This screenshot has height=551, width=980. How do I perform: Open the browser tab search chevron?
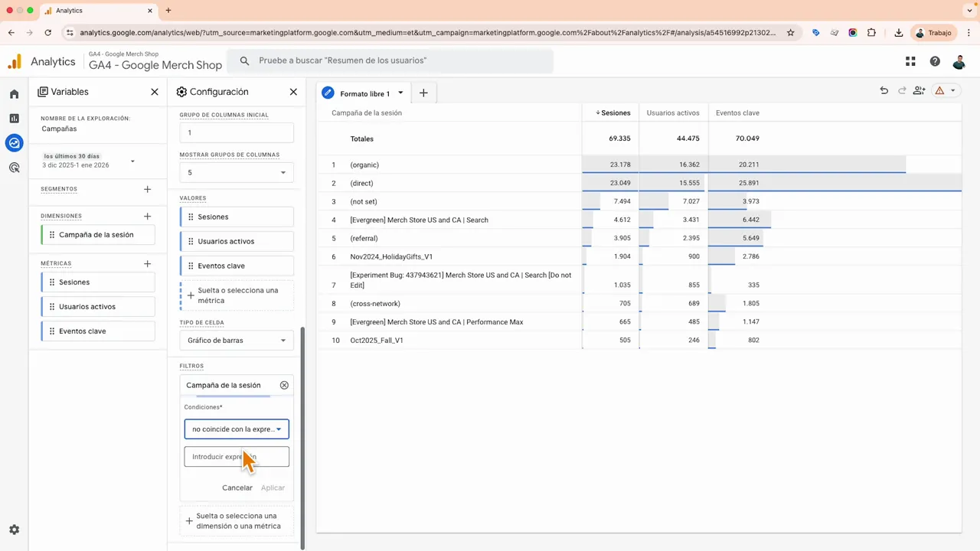click(x=969, y=11)
